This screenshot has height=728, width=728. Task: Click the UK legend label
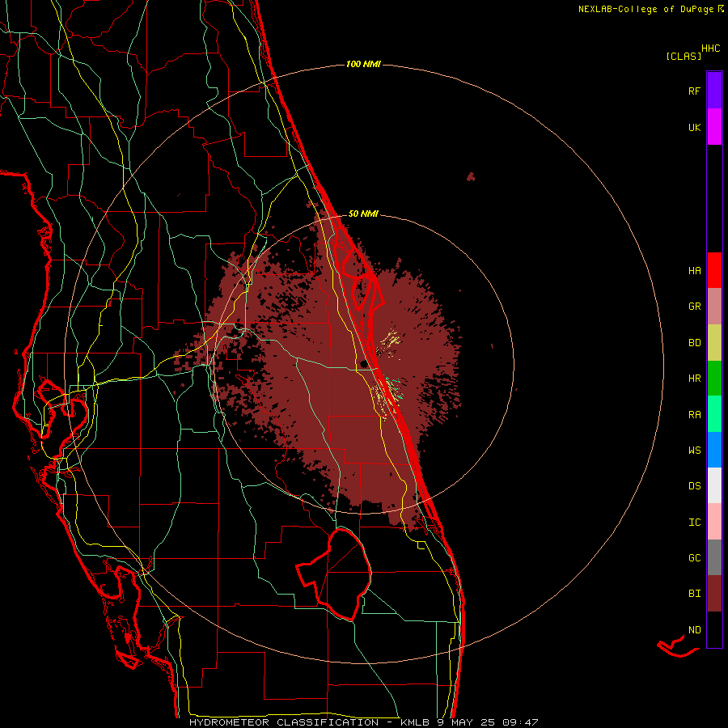click(694, 127)
